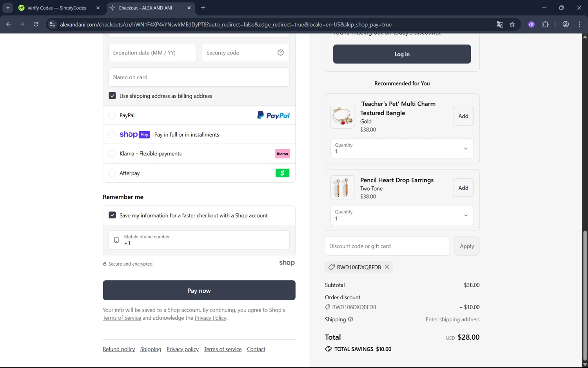Click the address bar URL
Viewport: 588px width, 368px height.
click(x=226, y=24)
